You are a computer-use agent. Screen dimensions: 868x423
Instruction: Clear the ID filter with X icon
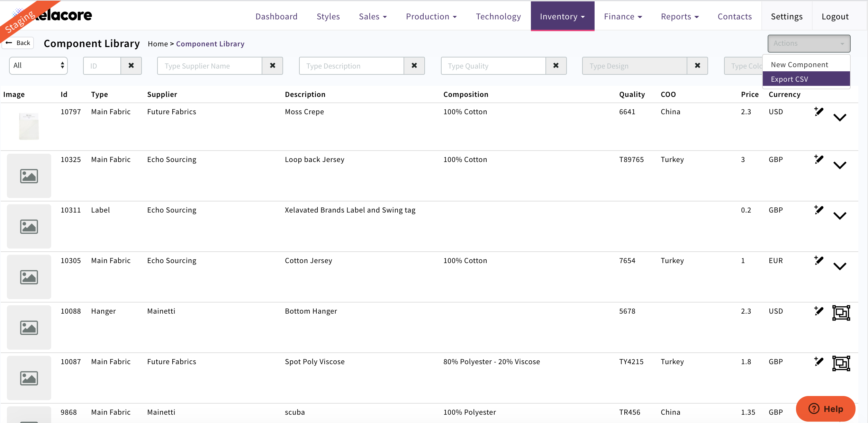point(131,66)
